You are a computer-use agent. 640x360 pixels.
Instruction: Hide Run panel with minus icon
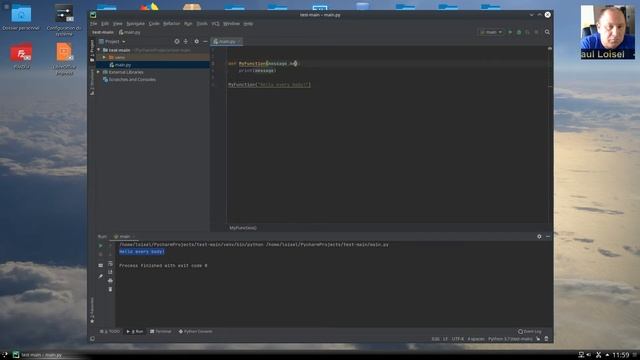tap(548, 236)
